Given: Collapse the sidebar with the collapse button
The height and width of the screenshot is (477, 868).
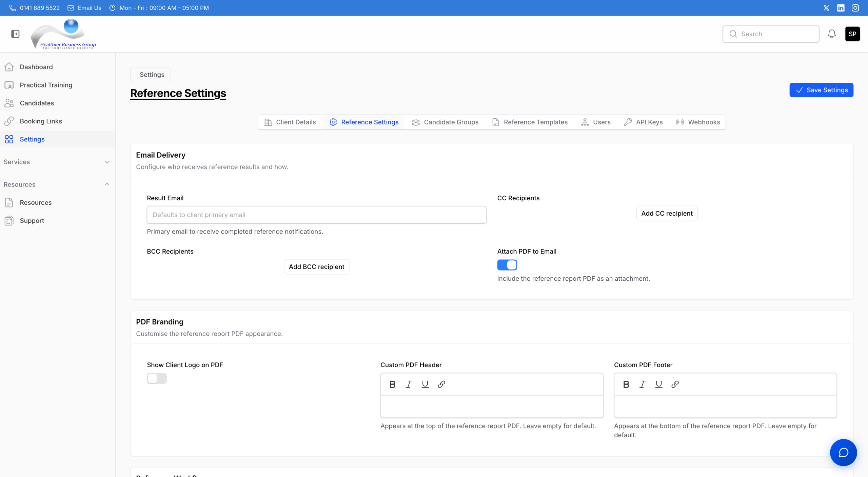Looking at the screenshot, I should pos(15,34).
